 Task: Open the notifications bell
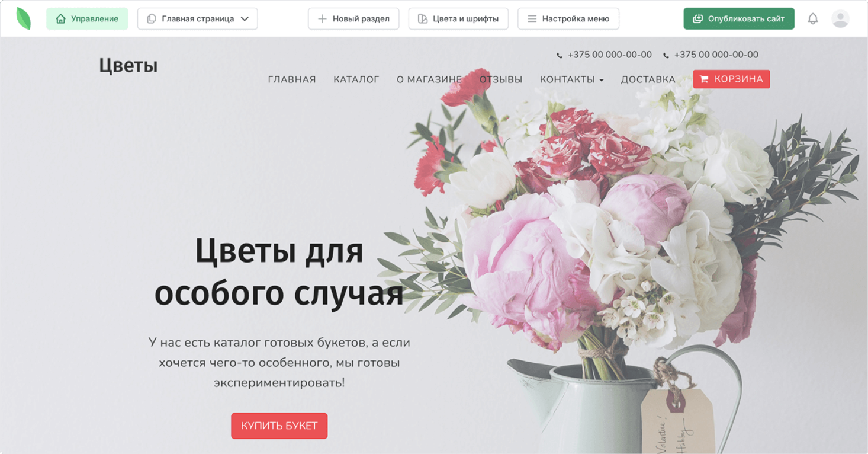pyautogui.click(x=813, y=19)
